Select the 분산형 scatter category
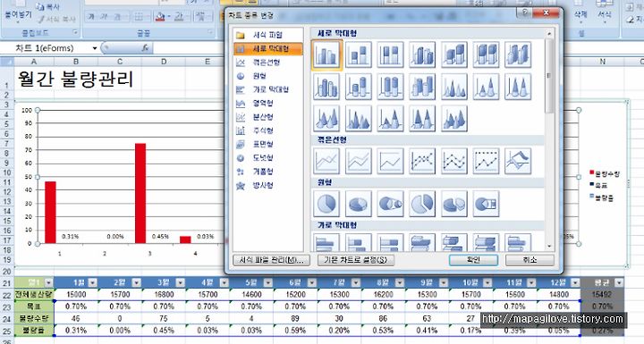 [267, 117]
